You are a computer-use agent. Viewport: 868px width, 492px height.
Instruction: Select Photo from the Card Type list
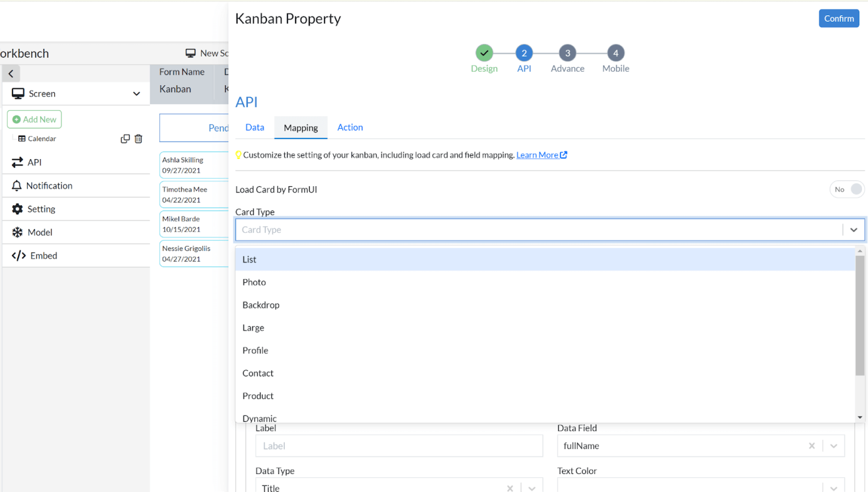click(254, 282)
